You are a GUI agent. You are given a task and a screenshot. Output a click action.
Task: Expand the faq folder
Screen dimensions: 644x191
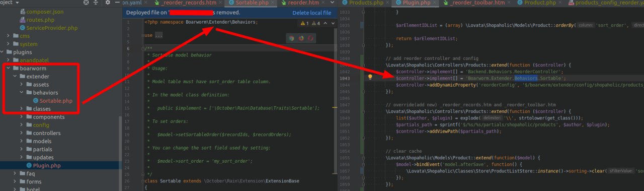(15, 173)
